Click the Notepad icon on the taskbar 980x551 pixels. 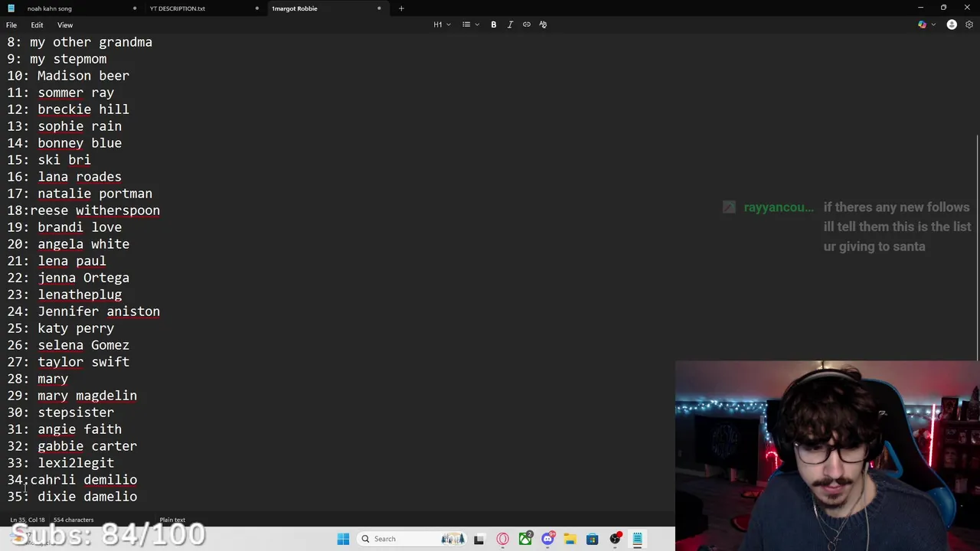click(x=637, y=539)
